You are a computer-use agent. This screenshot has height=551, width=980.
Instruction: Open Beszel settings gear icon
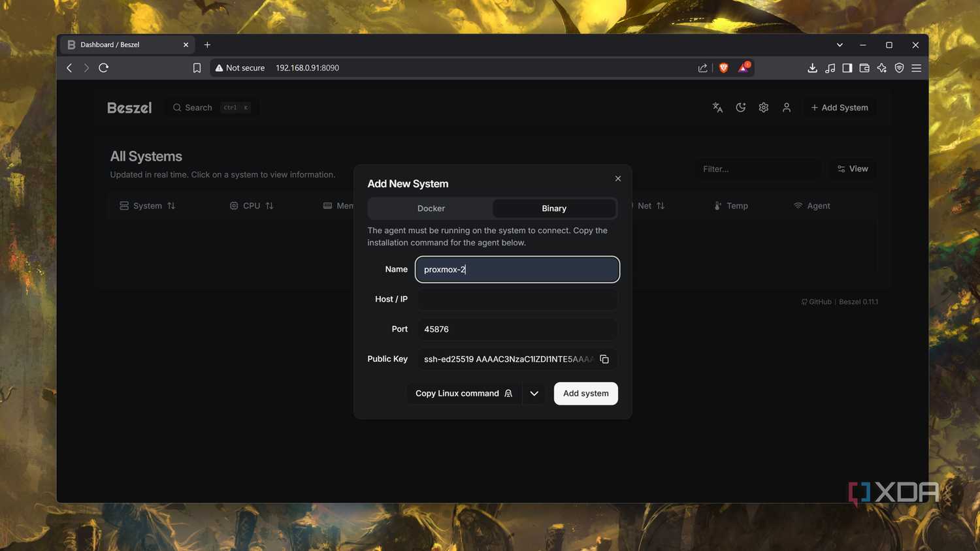click(x=763, y=108)
